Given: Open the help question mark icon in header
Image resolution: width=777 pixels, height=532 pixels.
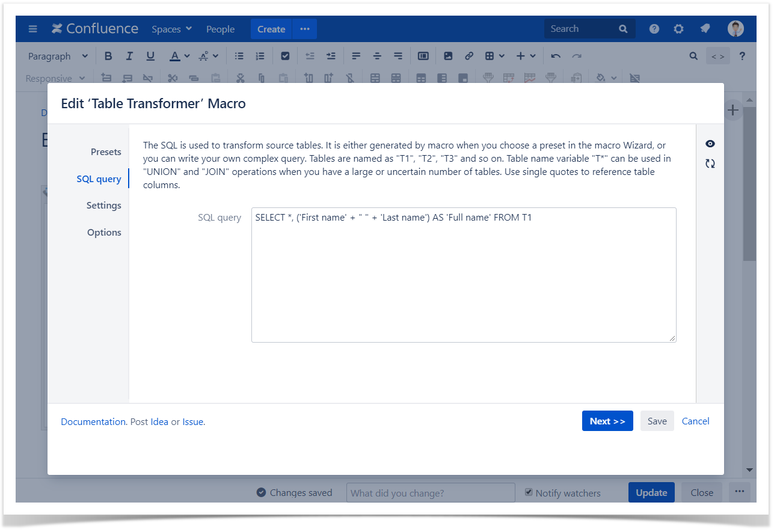Looking at the screenshot, I should (x=654, y=29).
